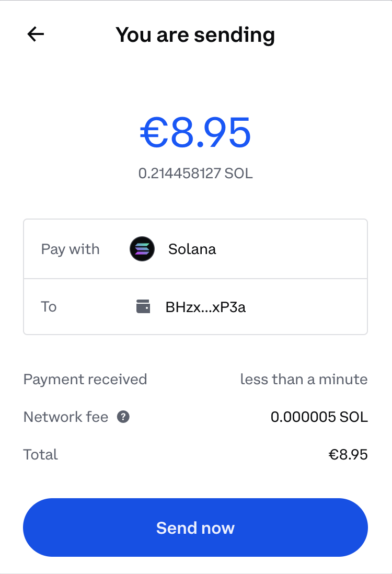Click the 0.214458127 SOL amount
This screenshot has width=392, height=574.
click(x=195, y=173)
